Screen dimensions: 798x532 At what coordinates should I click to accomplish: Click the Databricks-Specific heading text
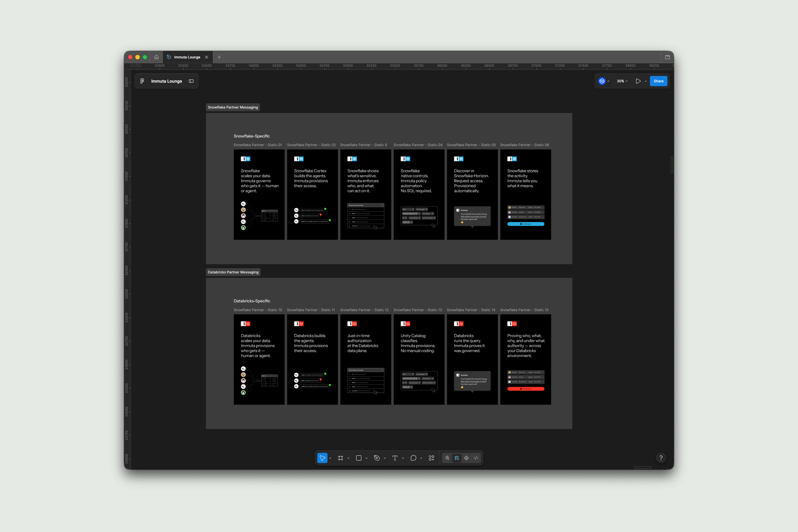[252, 301]
